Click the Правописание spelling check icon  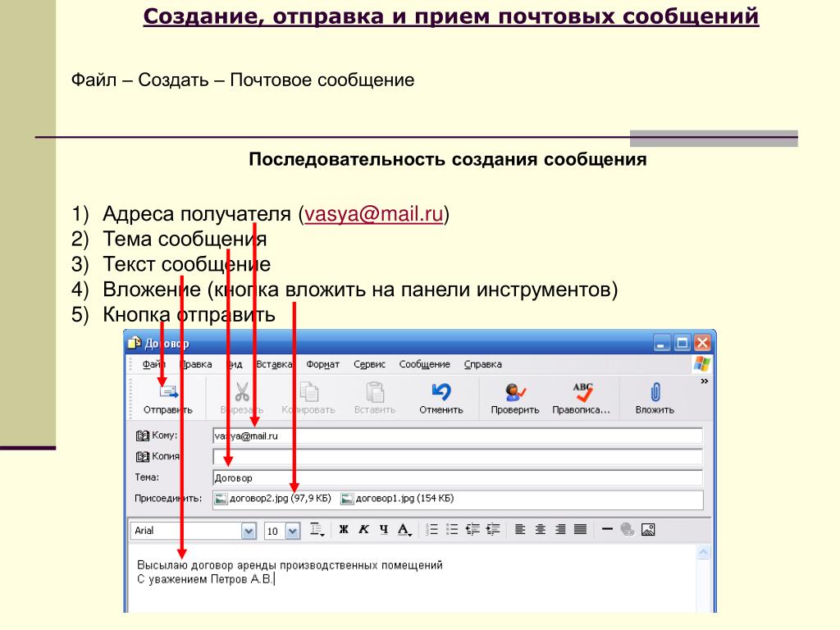click(582, 392)
